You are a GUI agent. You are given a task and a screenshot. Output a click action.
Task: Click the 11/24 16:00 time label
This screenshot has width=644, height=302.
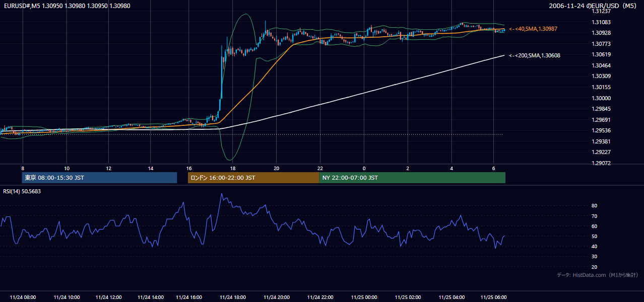click(x=189, y=297)
